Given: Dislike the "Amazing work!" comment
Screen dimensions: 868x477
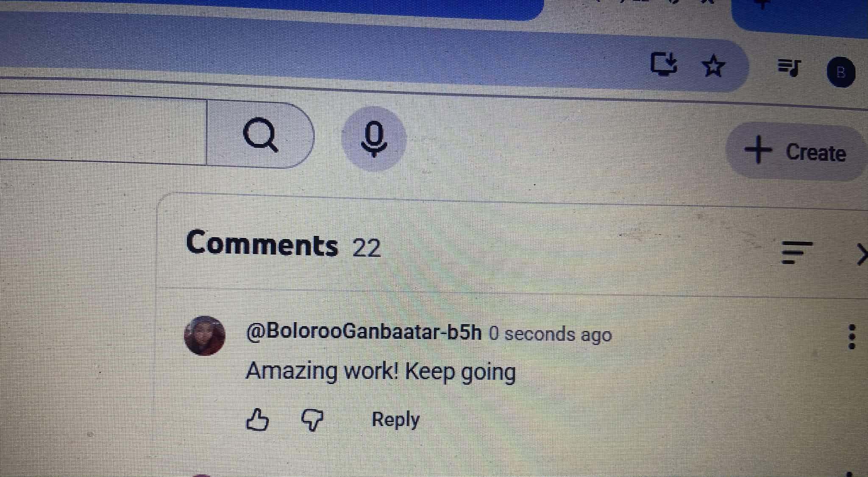Looking at the screenshot, I should [x=312, y=420].
